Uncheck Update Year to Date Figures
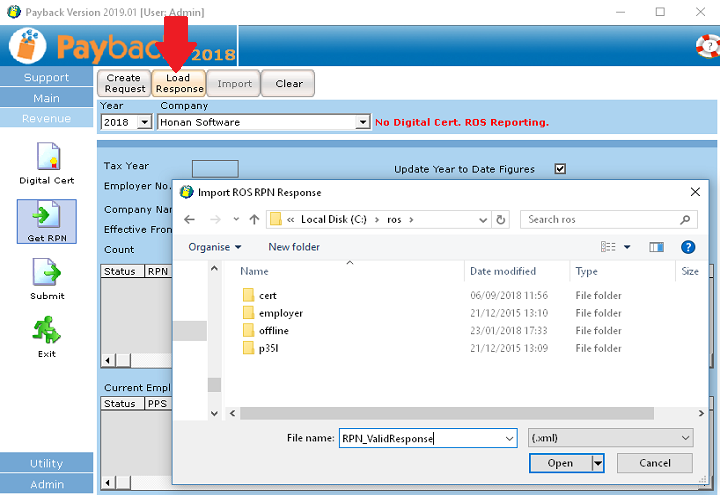Screen dimensions: 720x495 (560, 169)
